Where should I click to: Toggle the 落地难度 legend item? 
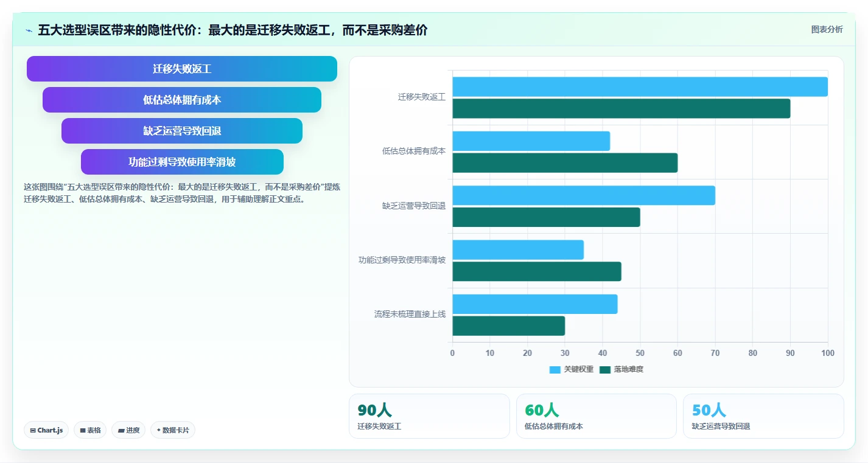tap(621, 369)
